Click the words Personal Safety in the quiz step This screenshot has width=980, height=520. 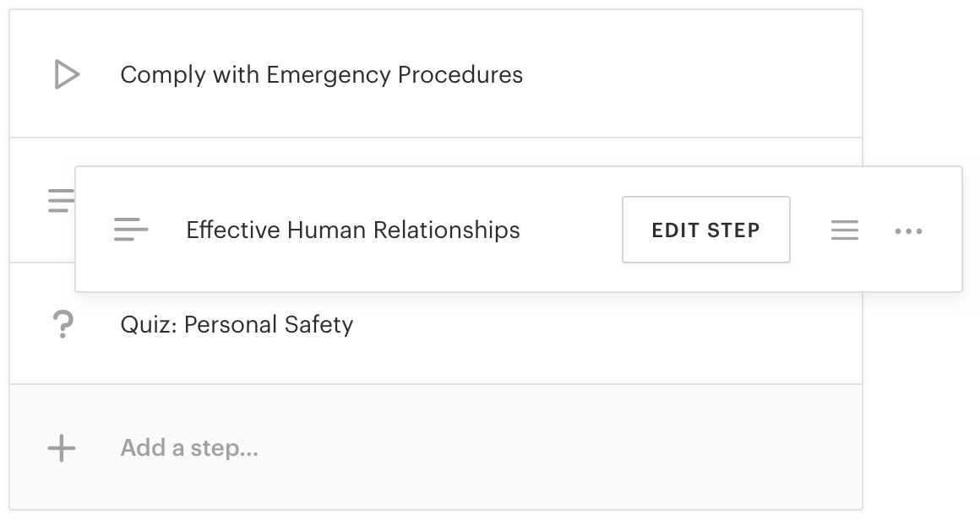(268, 324)
